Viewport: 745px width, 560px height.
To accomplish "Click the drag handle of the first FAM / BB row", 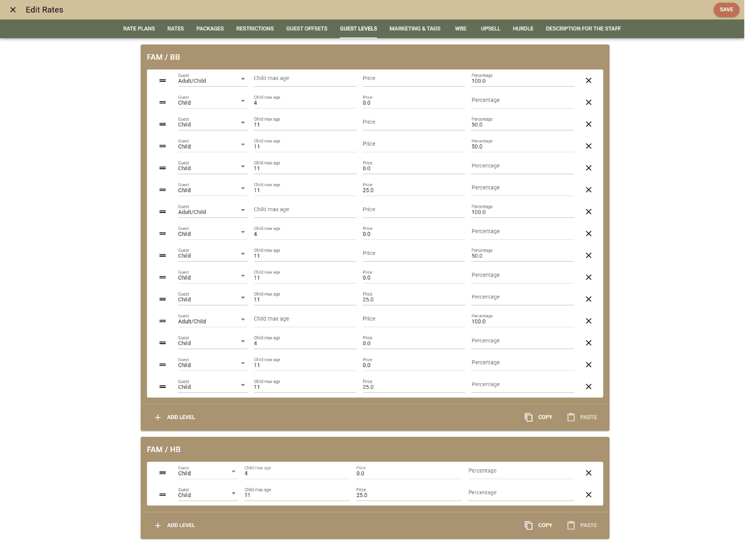I will click(162, 80).
